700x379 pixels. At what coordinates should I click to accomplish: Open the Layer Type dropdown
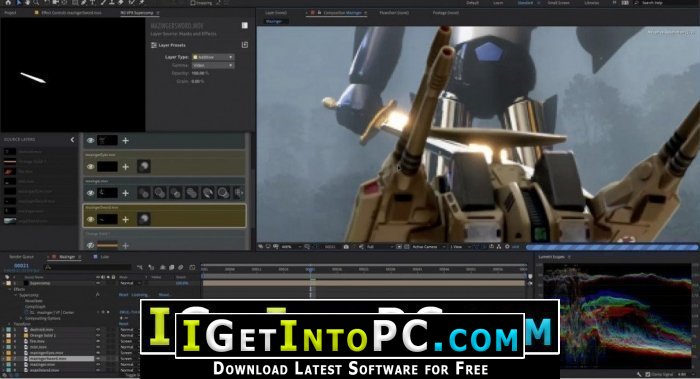[213, 57]
